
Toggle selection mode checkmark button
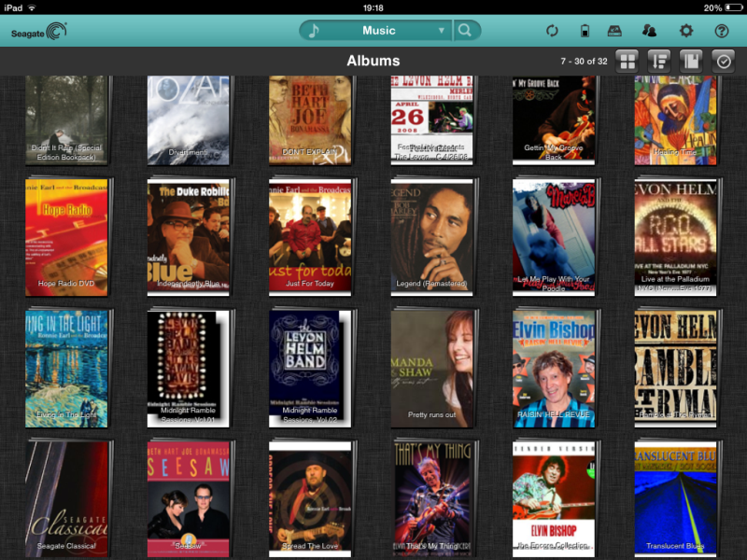(724, 61)
